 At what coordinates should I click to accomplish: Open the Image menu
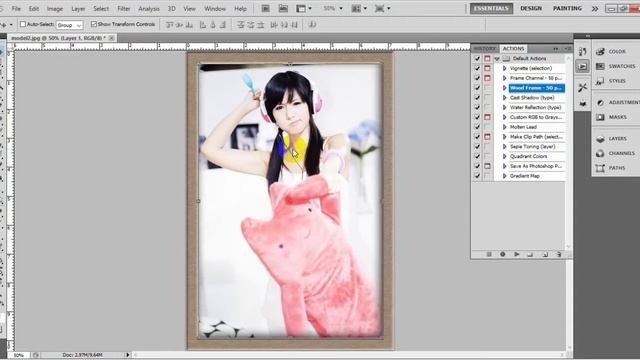[x=55, y=9]
